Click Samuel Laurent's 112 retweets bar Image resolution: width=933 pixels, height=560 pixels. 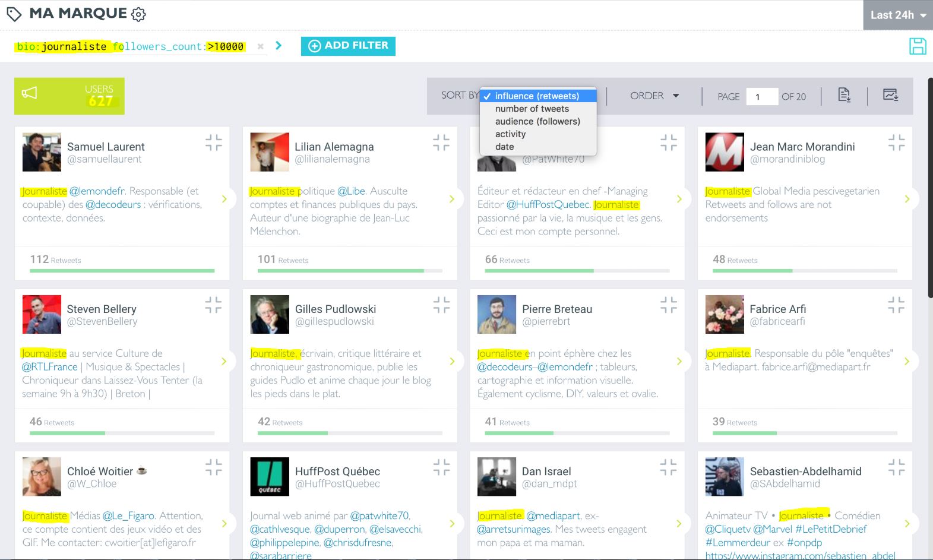click(x=122, y=271)
